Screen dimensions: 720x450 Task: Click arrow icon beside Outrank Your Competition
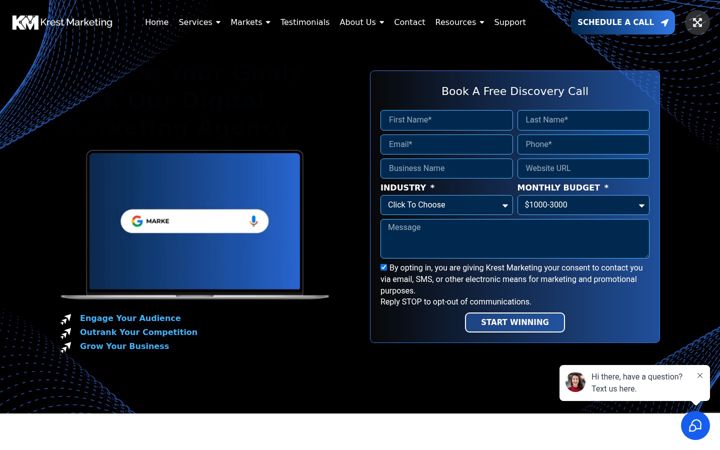[66, 332]
